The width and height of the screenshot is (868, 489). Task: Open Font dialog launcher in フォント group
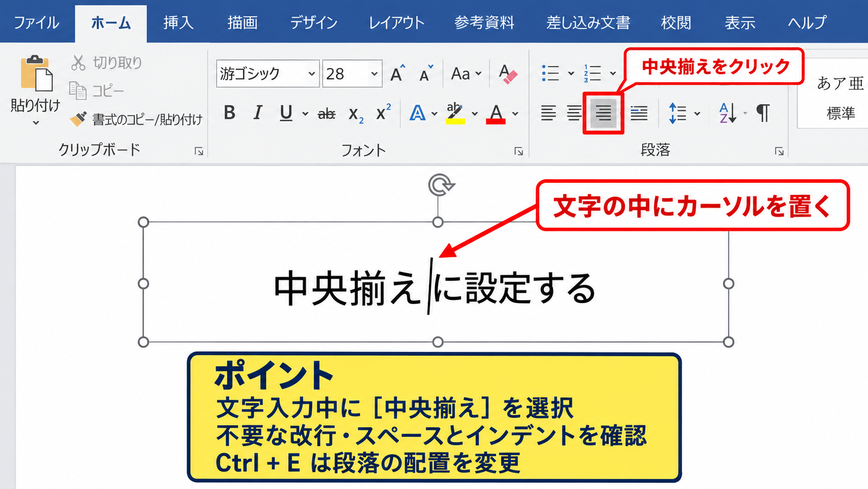pos(519,151)
